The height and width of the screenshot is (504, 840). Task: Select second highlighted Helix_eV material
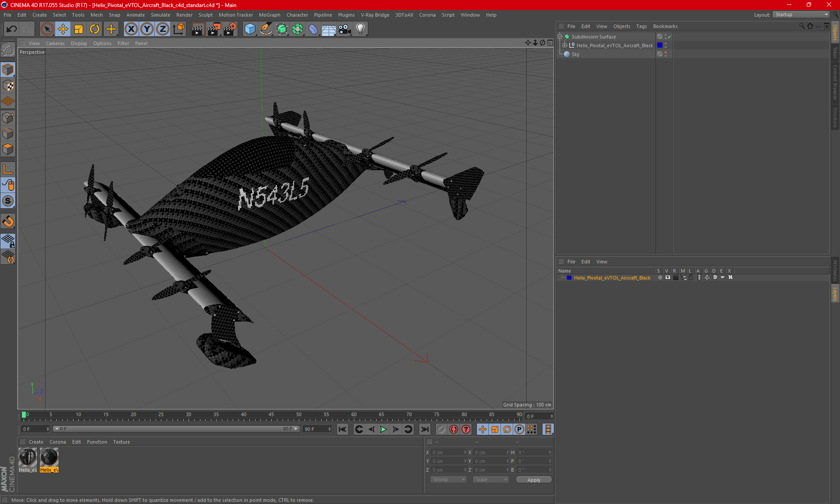(49, 460)
